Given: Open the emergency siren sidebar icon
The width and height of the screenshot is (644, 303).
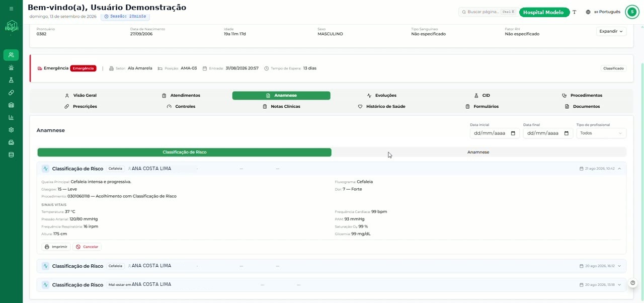Looking at the screenshot, I should point(11,67).
